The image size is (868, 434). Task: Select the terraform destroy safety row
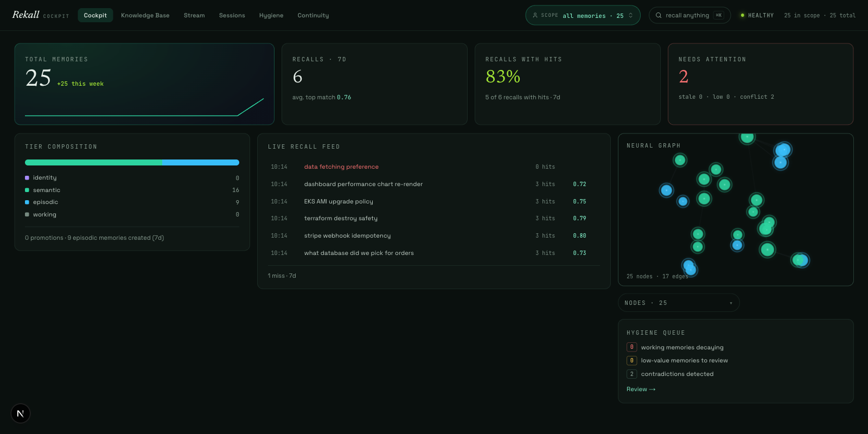click(x=434, y=218)
